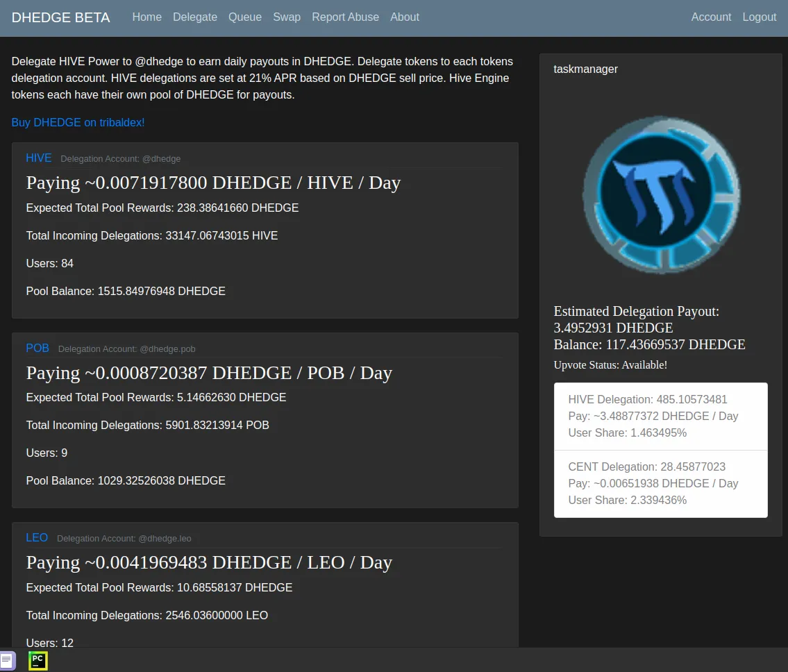The height and width of the screenshot is (672, 788).
Task: Click the Logout link
Action: pyautogui.click(x=760, y=17)
